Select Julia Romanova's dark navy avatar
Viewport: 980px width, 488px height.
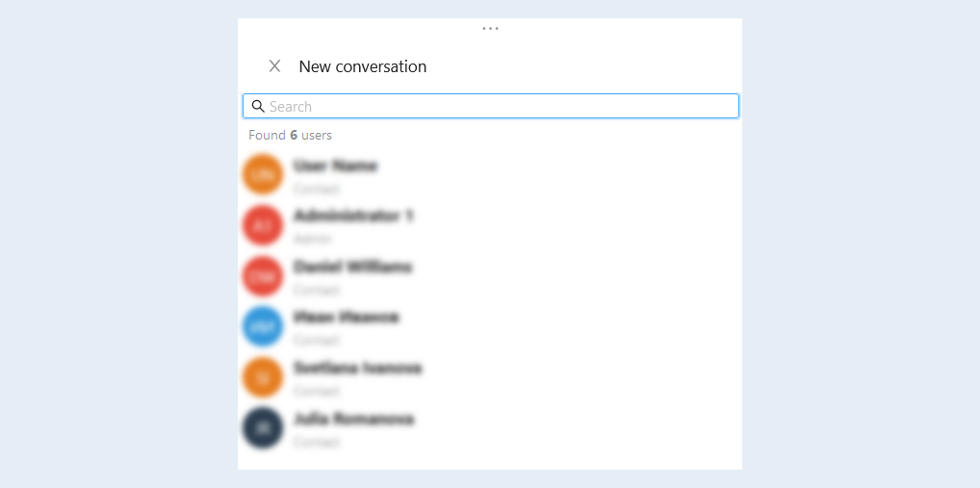pyautogui.click(x=263, y=428)
